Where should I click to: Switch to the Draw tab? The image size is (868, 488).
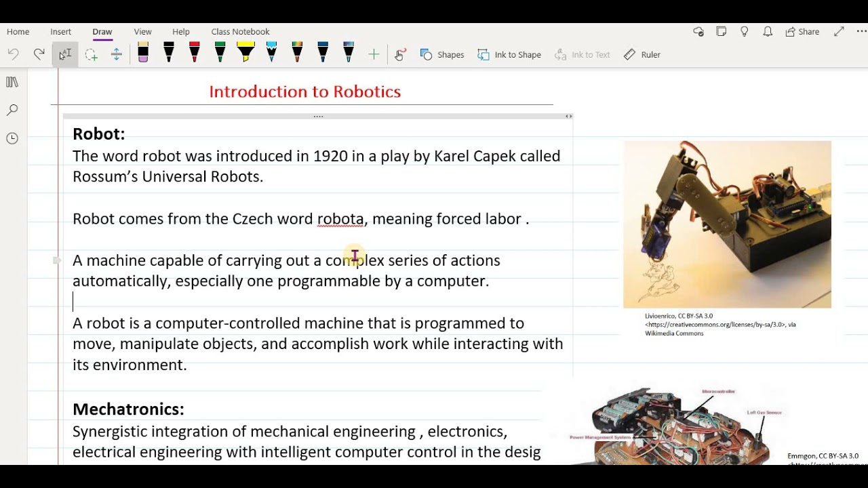click(102, 32)
